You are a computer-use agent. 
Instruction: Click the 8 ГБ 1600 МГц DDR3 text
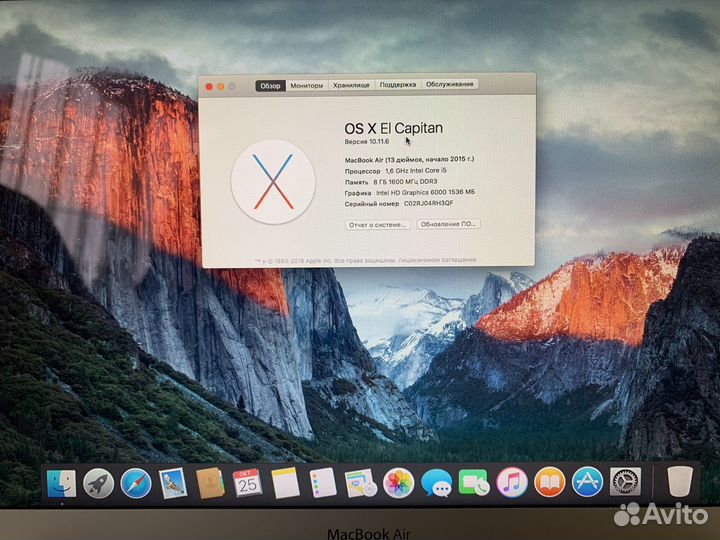pyautogui.click(x=405, y=182)
